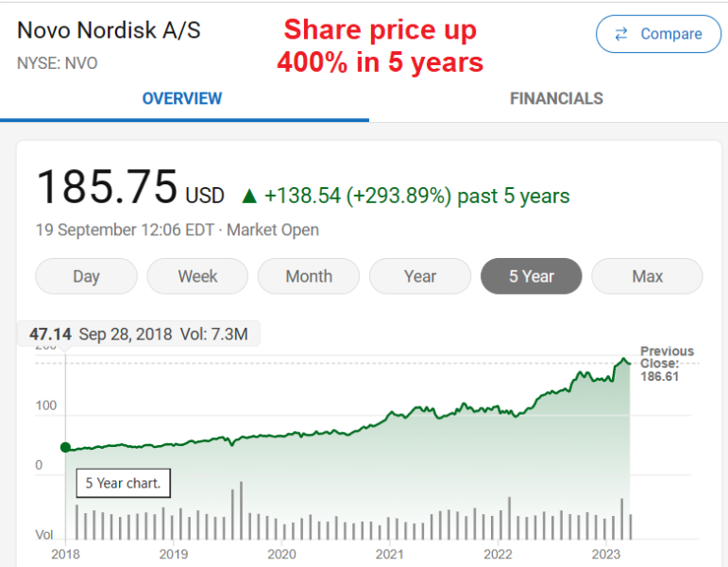Screen dimensions: 728x567
Task: Switch to the OVERVIEW tab
Action: (182, 98)
